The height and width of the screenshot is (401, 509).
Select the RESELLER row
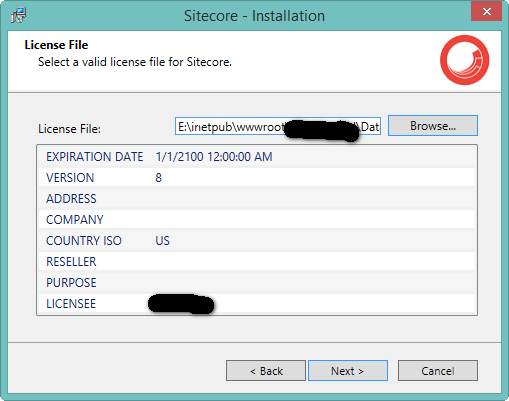(x=257, y=262)
